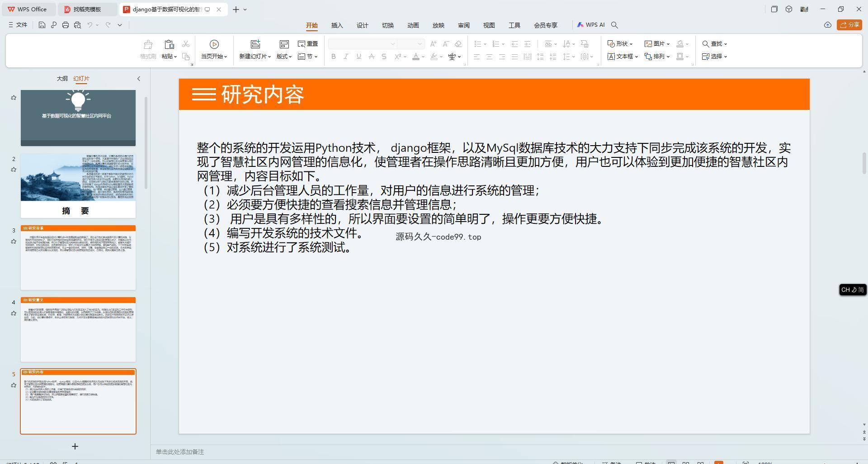
Task: Click the Paste clipboard icon
Action: tap(169, 44)
